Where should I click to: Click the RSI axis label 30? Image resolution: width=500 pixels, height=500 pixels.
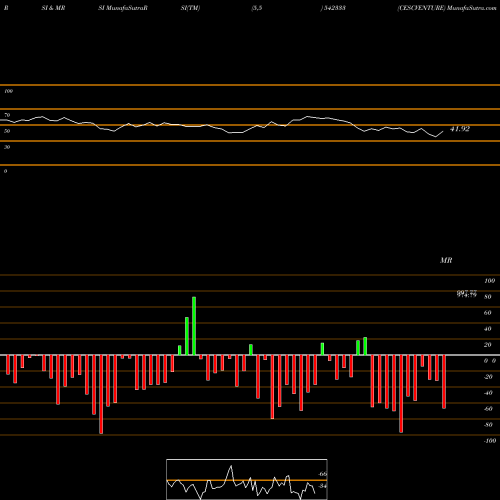pyautogui.click(x=7, y=147)
